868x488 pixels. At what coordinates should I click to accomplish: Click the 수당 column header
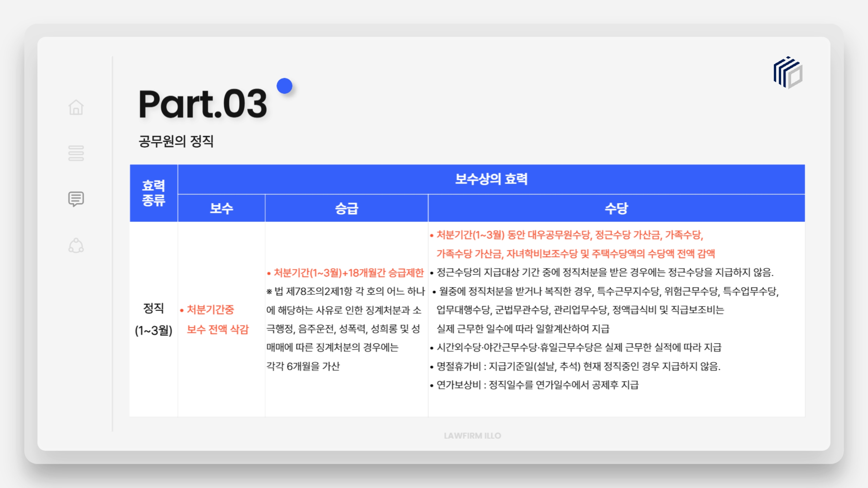(x=616, y=208)
